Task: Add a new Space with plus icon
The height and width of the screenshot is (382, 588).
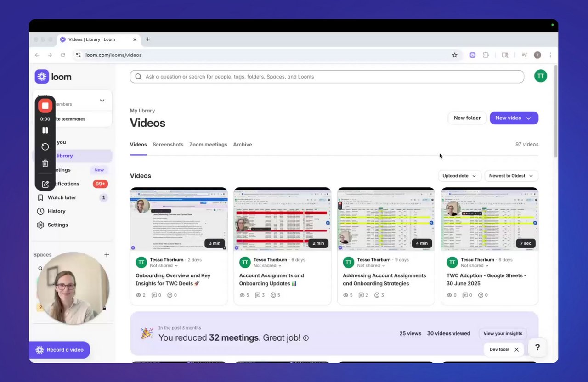Action: tap(107, 255)
